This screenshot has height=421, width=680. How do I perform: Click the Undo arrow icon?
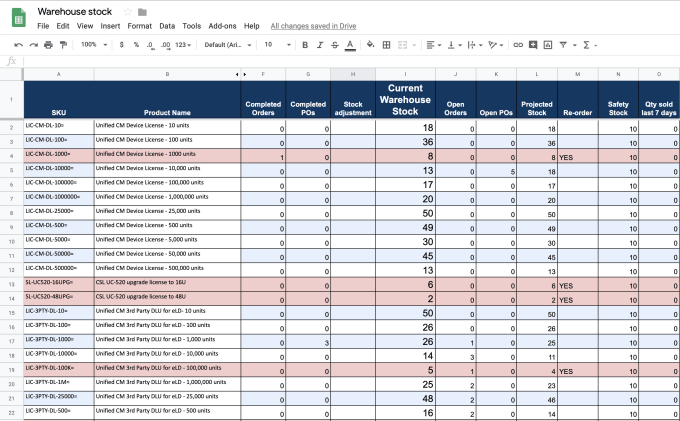pos(18,45)
